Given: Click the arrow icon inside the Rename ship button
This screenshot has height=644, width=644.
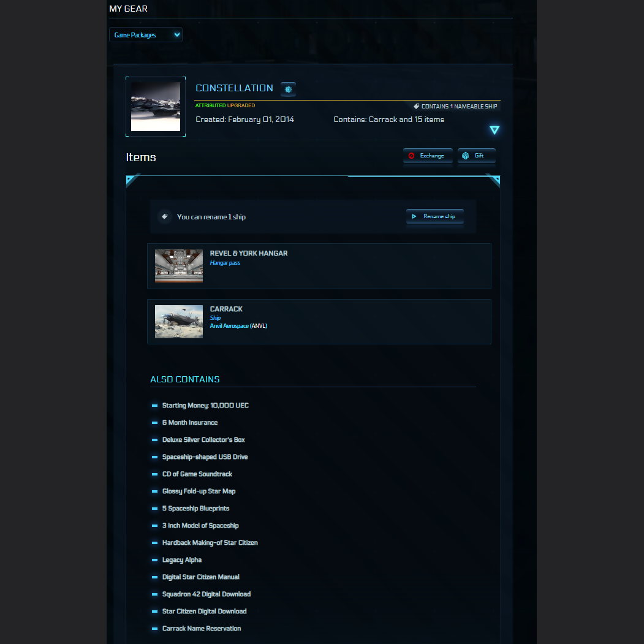Looking at the screenshot, I should pos(415,216).
